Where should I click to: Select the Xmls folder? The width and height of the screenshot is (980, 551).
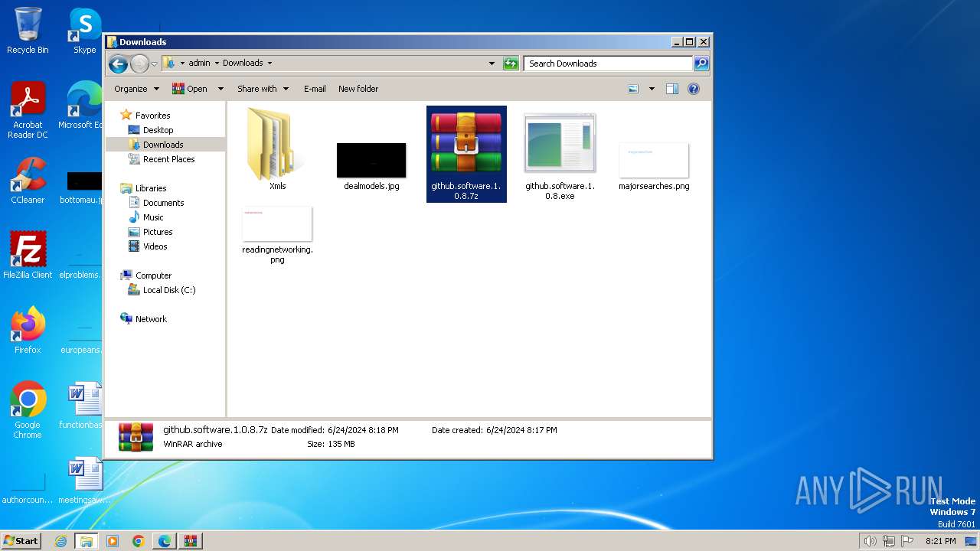pyautogui.click(x=277, y=148)
